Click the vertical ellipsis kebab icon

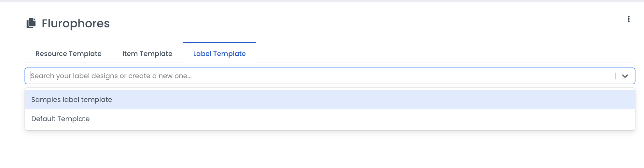628,19
